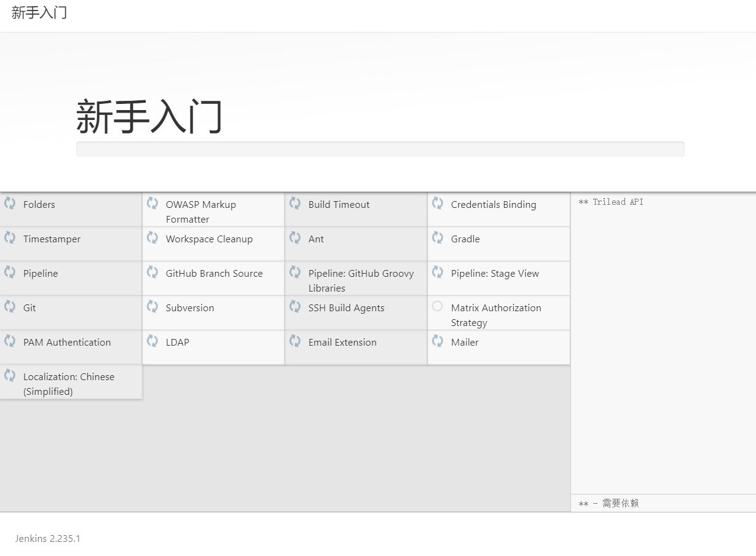Click the spinner icon beside Mailer

pyautogui.click(x=438, y=341)
